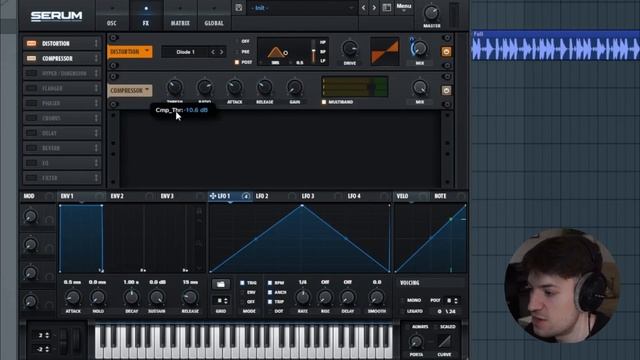The image size is (640, 360).
Task: Toggle the LFO ANCH checkbox
Action: 270,292
